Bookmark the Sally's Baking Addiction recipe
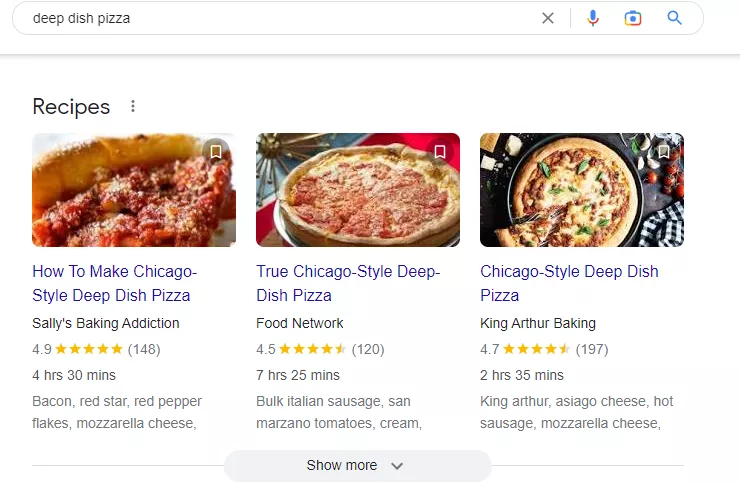Image resolution: width=740 pixels, height=484 pixels. [216, 152]
